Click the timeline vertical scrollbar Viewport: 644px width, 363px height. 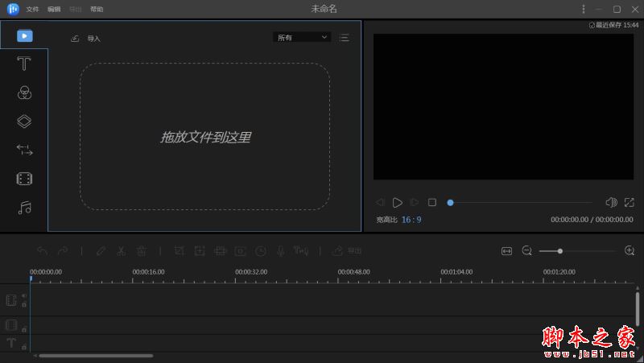[x=637, y=308]
